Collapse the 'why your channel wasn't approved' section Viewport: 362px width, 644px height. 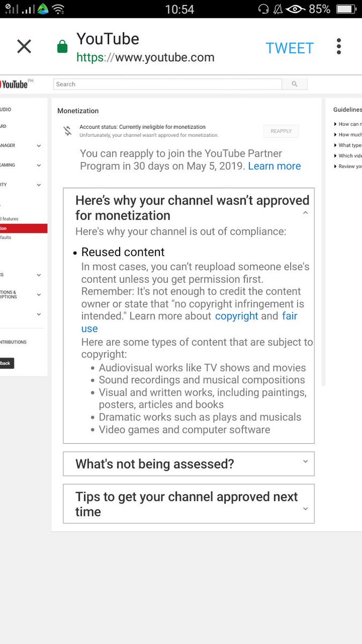click(x=305, y=213)
